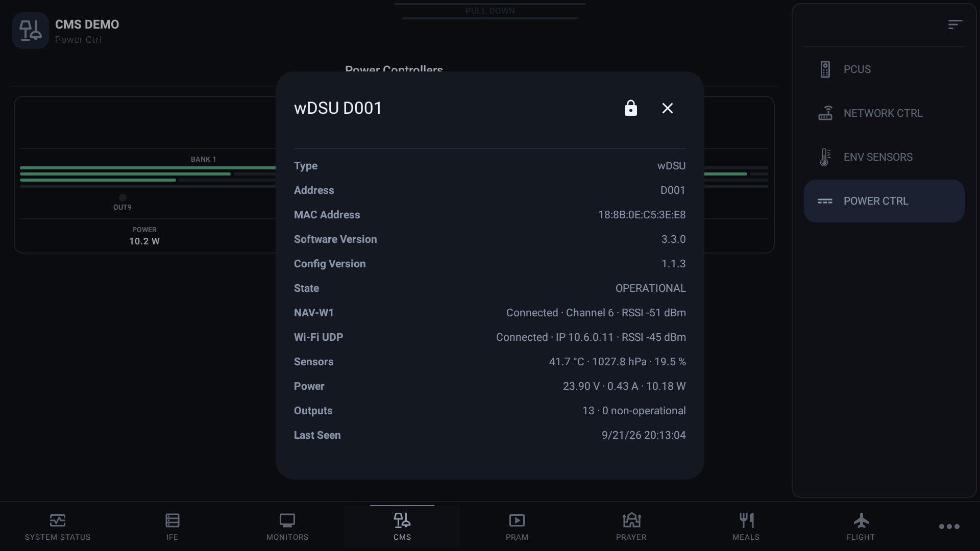Go to the MONITORS tab
Screen dimensions: 980x551
click(287, 527)
